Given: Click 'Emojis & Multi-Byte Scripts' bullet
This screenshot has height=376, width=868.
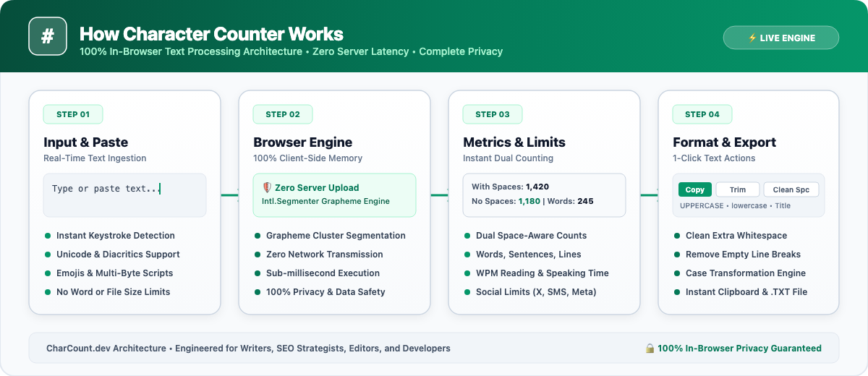Looking at the screenshot, I should 115,273.
